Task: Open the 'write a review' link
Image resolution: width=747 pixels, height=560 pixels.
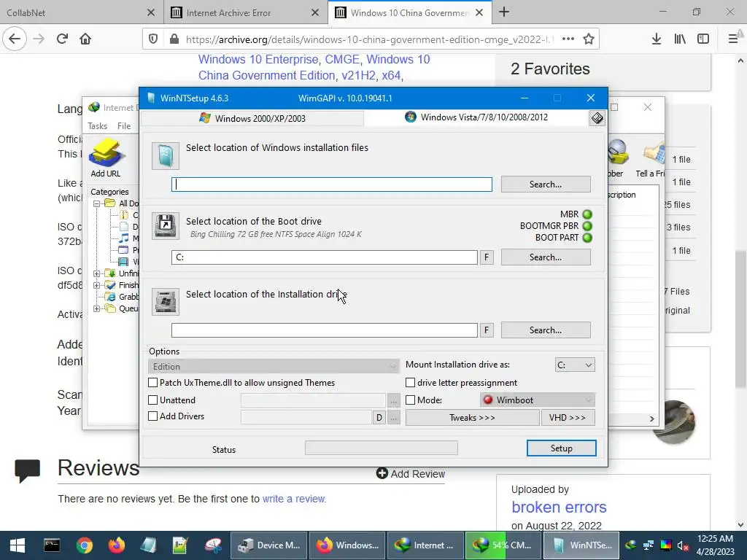Action: pyautogui.click(x=294, y=499)
